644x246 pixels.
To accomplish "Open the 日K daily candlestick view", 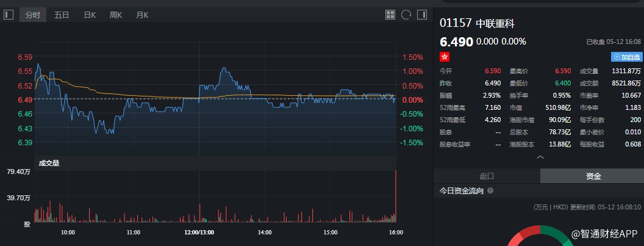I will 90,15.
